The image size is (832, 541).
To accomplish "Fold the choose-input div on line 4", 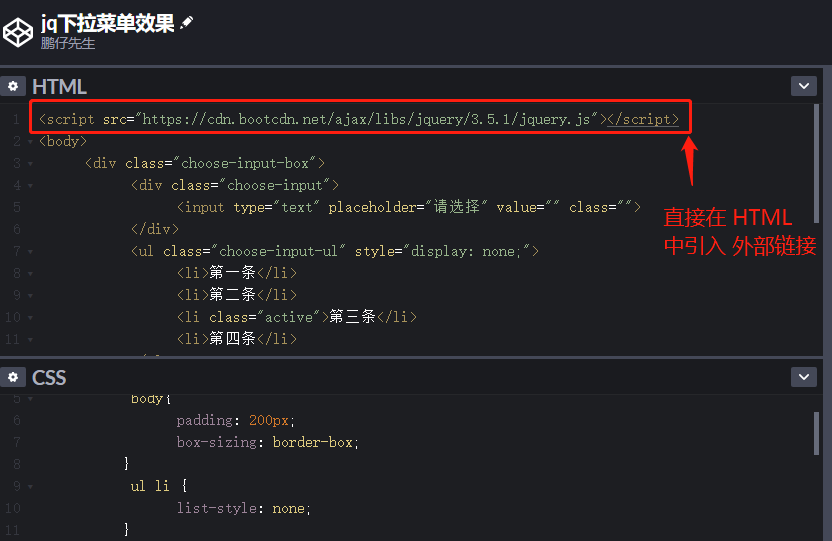I will coord(30,186).
